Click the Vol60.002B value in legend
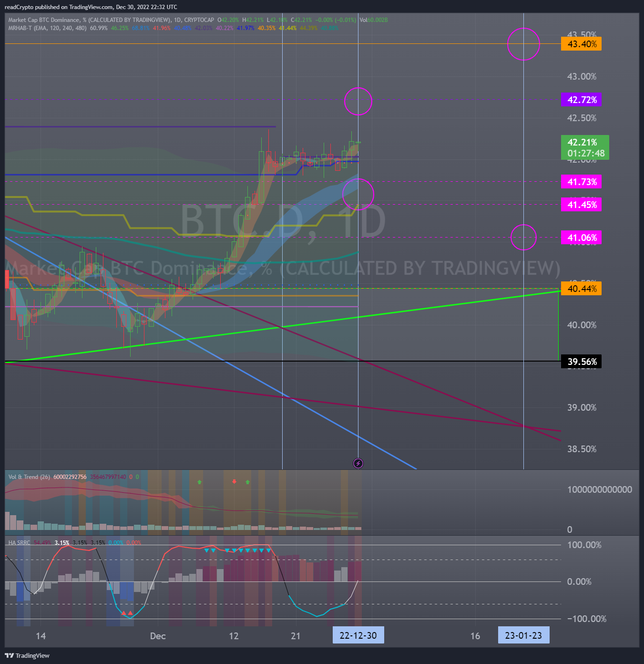Image resolution: width=644 pixels, height=664 pixels. (374, 20)
